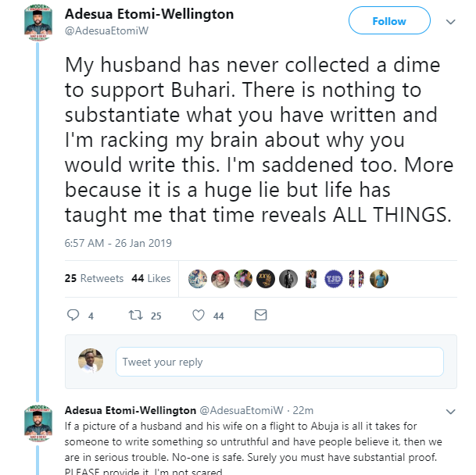Click the last liker avatar in row

pos(379,278)
